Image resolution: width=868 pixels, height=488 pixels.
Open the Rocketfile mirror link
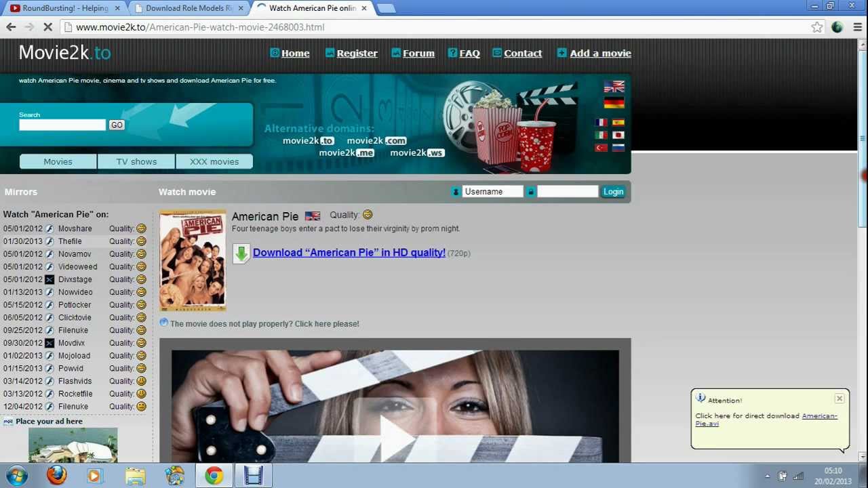[75, 394]
